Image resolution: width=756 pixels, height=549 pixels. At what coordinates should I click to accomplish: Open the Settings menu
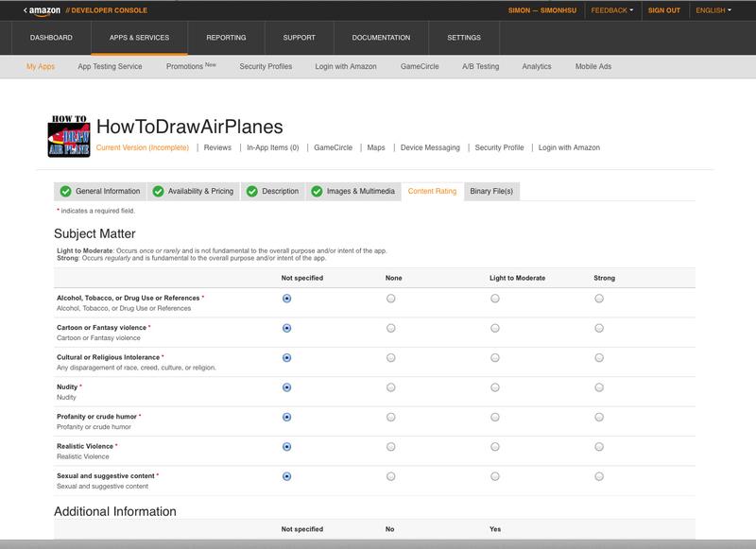(x=464, y=38)
